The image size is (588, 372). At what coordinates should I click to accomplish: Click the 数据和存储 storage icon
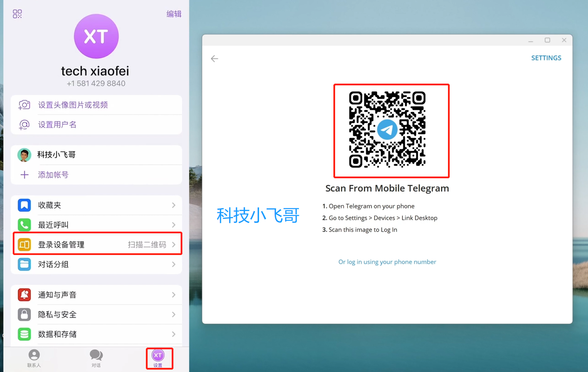[24, 334]
